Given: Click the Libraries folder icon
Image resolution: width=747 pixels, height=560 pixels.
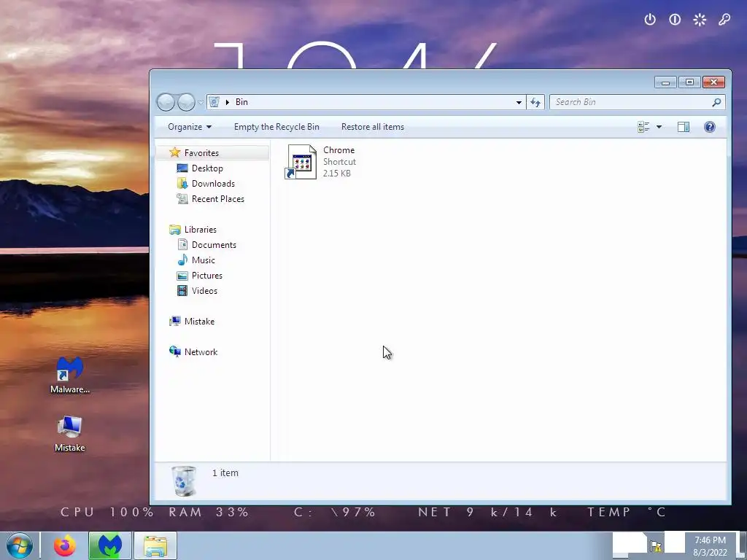Looking at the screenshot, I should 175,230.
